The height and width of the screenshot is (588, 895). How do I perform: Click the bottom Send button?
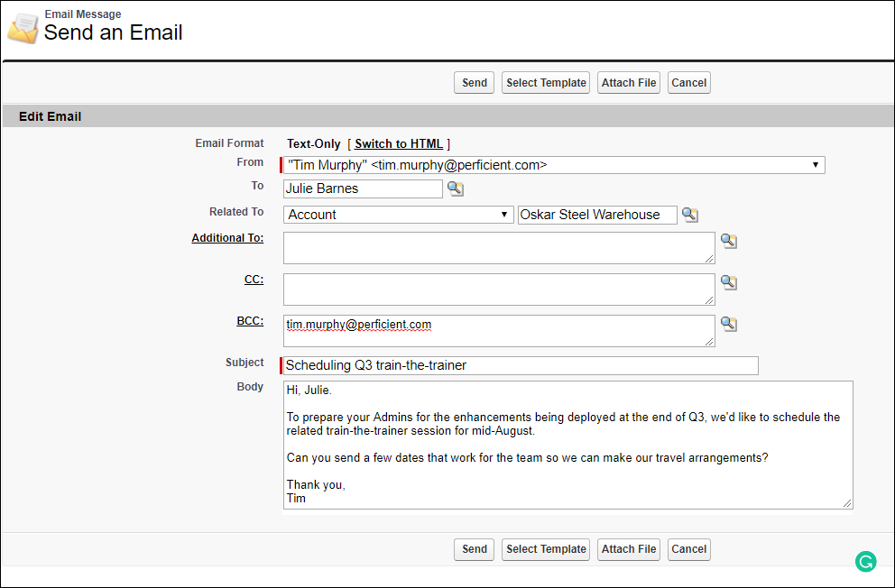475,549
